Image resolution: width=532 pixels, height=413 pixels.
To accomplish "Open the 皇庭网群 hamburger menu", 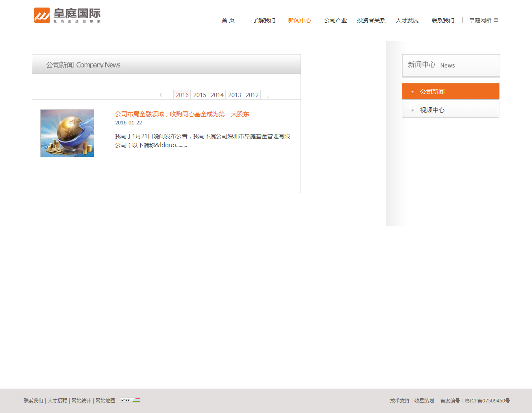I will [x=496, y=20].
